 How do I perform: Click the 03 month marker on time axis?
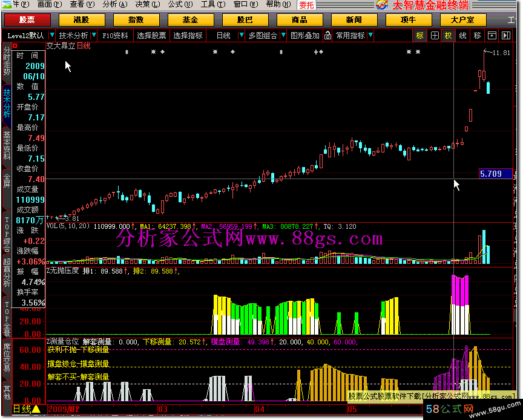pos(162,409)
